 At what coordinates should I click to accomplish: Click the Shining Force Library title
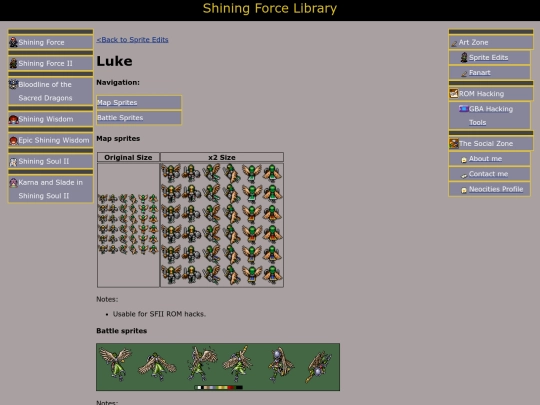[x=270, y=8]
